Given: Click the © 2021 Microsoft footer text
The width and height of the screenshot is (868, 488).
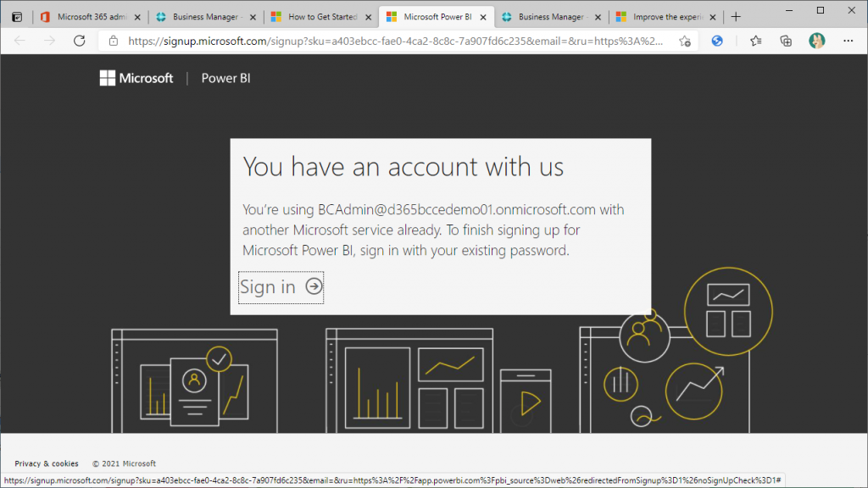Looking at the screenshot, I should click(x=124, y=463).
